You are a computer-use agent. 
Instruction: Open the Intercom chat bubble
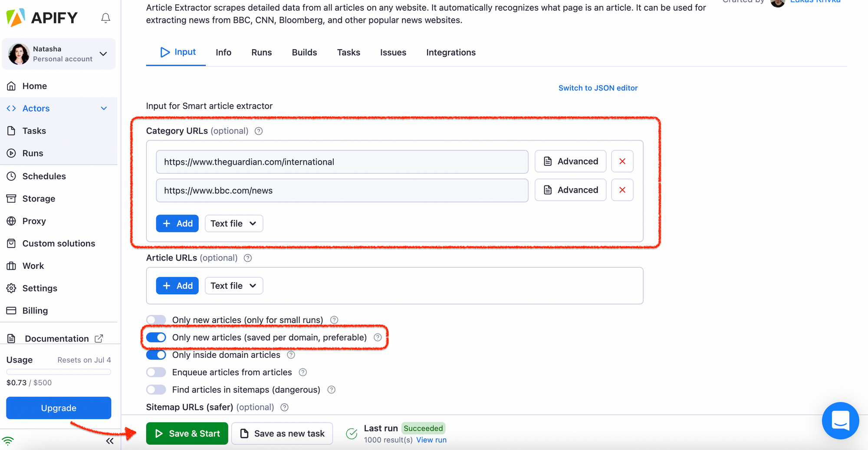pos(840,420)
